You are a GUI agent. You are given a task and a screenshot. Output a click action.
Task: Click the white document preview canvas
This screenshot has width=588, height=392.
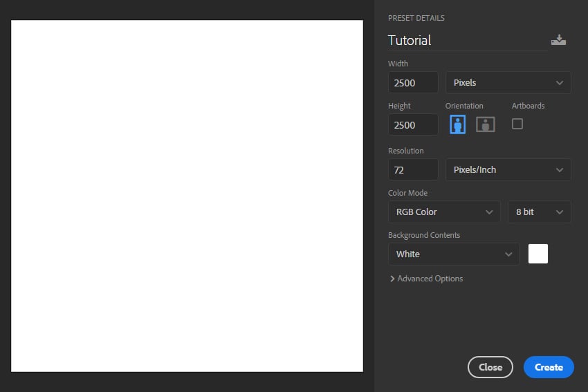(x=187, y=196)
